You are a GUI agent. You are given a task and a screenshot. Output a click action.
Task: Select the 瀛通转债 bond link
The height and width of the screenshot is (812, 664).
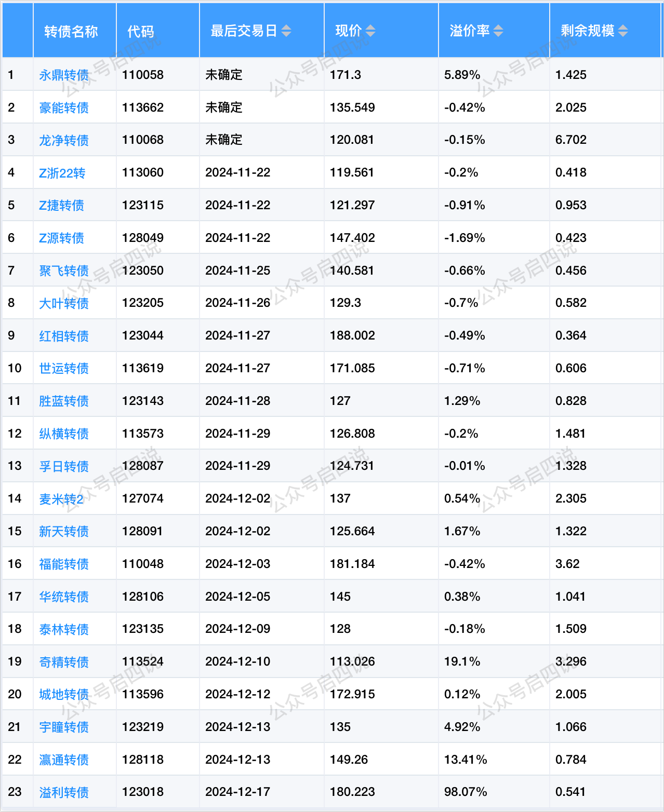64,760
